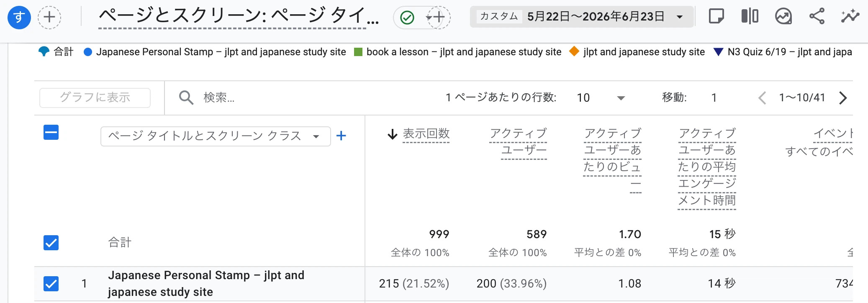The width and height of the screenshot is (868, 303).
Task: Share this report using the share icon
Action: point(817,17)
